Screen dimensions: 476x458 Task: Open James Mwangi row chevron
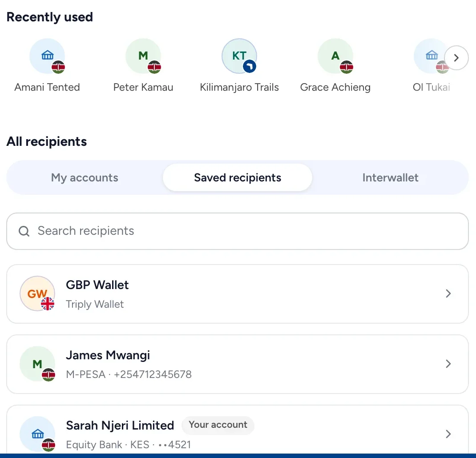point(448,364)
